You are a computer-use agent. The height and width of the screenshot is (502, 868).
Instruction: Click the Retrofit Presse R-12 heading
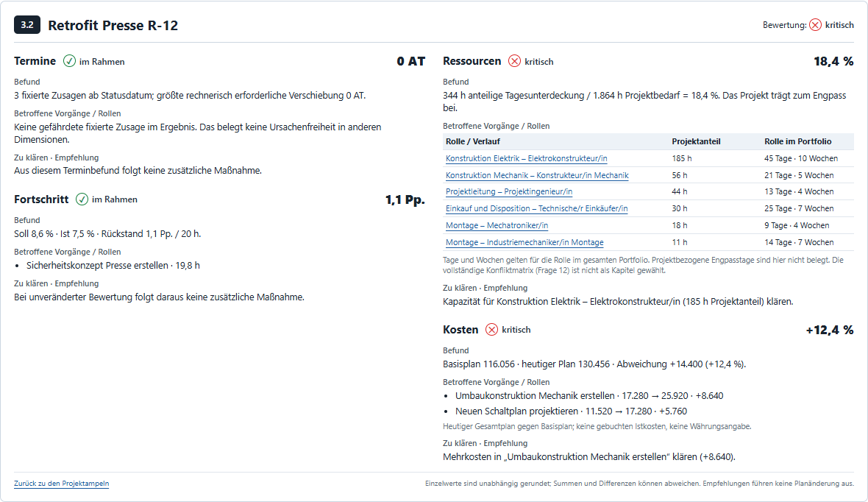tap(113, 26)
